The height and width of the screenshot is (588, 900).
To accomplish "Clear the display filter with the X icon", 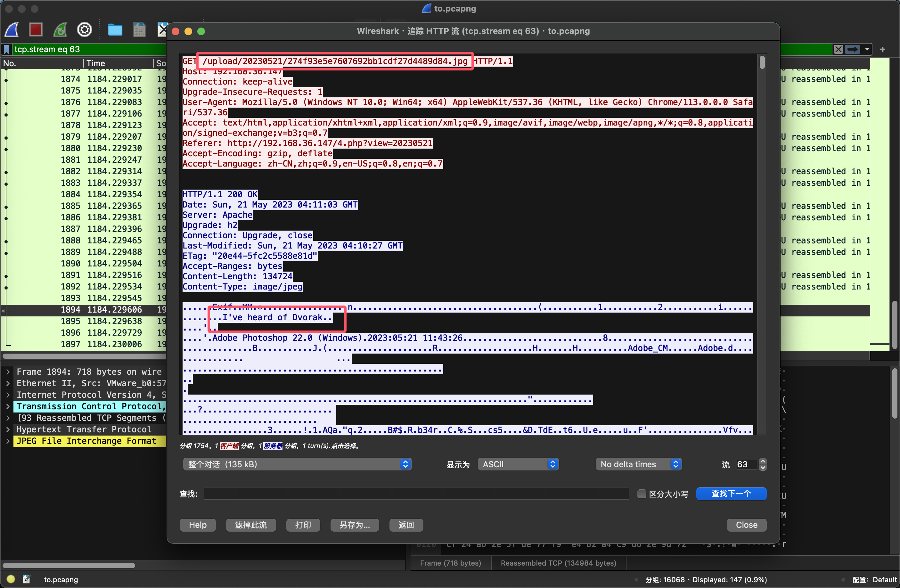I will [x=838, y=49].
